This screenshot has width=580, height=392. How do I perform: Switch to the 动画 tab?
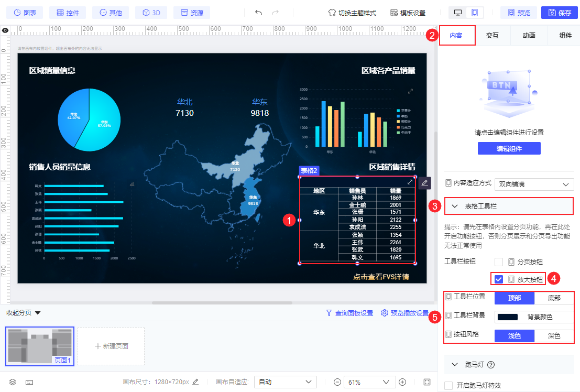[529, 36]
